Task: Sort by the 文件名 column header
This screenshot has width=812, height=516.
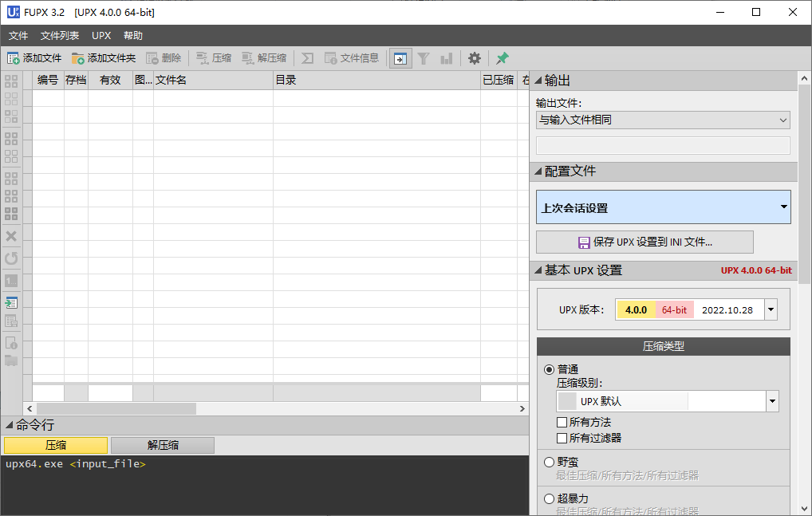Action: pos(213,81)
